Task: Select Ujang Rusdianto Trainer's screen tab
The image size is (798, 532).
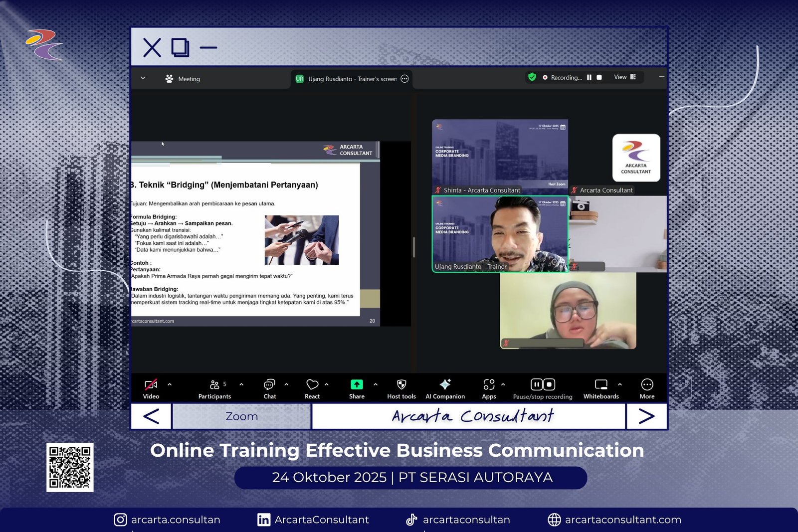Action: click(352, 79)
